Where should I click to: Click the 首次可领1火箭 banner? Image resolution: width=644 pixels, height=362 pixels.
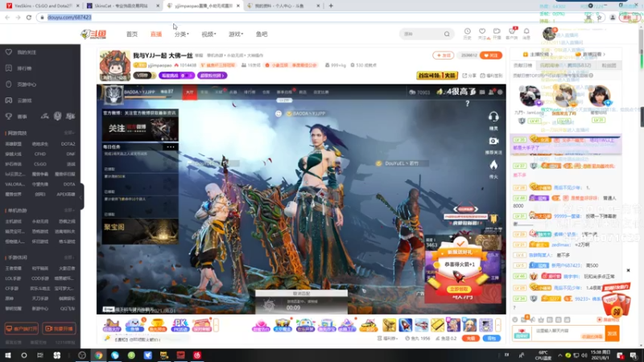437,76
